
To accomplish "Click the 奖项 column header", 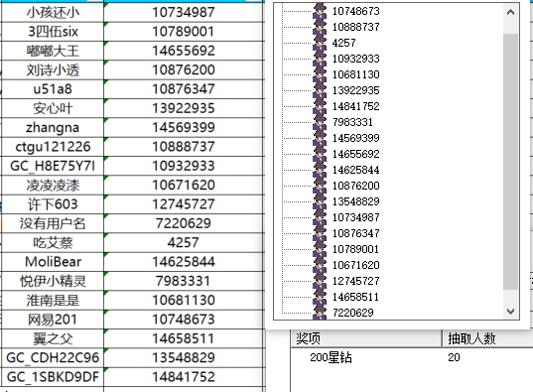I will 366,338.
